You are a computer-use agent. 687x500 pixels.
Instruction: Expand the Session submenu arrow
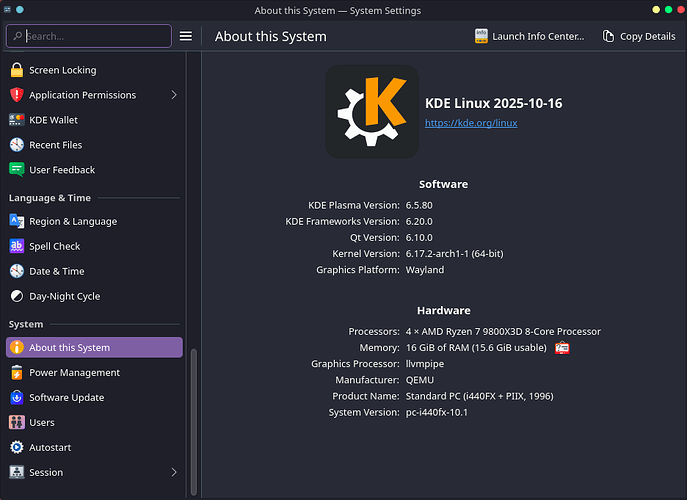pyautogui.click(x=174, y=472)
